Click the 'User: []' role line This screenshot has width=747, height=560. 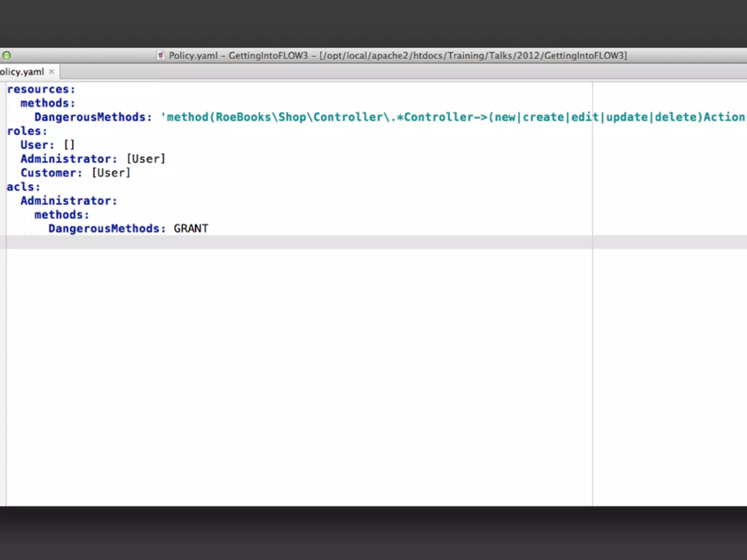click(x=47, y=145)
